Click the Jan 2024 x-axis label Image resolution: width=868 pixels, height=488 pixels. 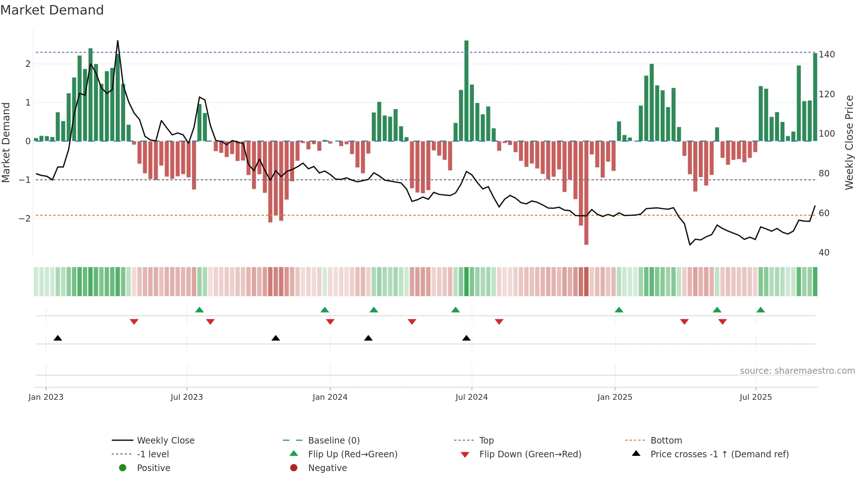point(330,397)
